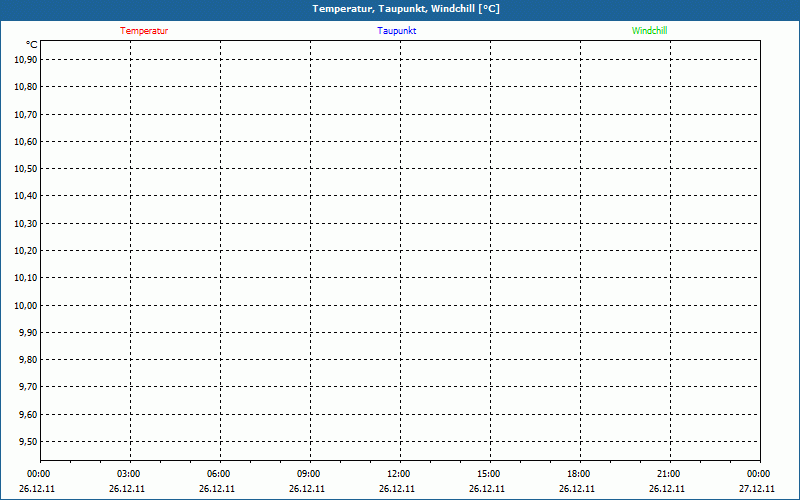Click the 26.12.11 date under first 00:00
Viewport: 800px width, 500px height.
pos(37,489)
